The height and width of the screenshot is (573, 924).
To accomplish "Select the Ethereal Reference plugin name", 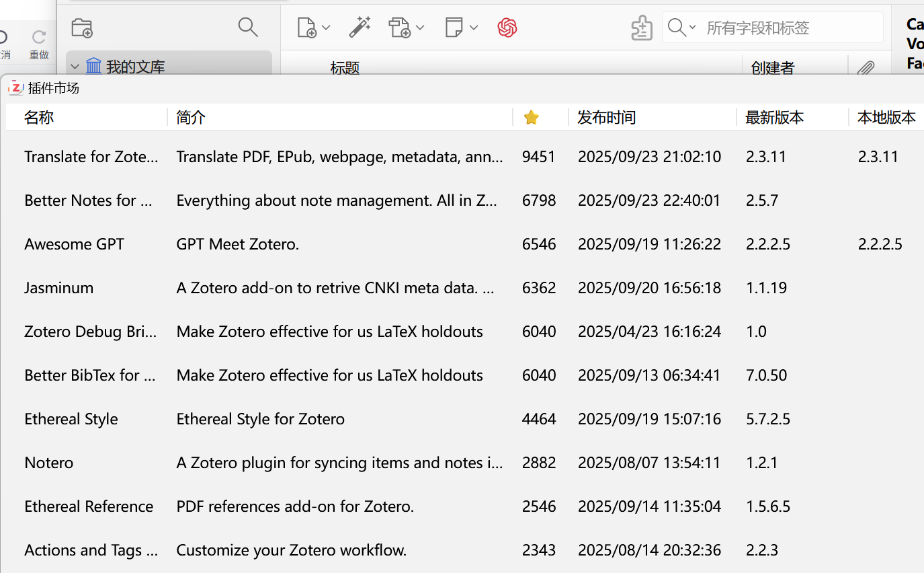I will point(89,506).
